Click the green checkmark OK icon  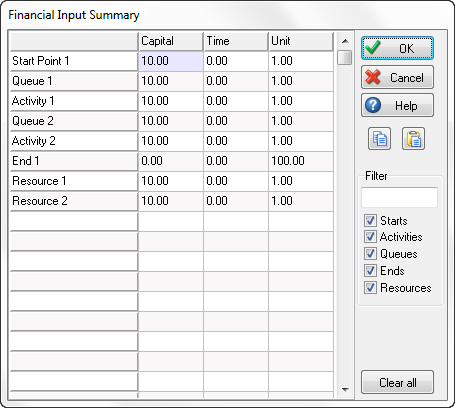(x=373, y=48)
